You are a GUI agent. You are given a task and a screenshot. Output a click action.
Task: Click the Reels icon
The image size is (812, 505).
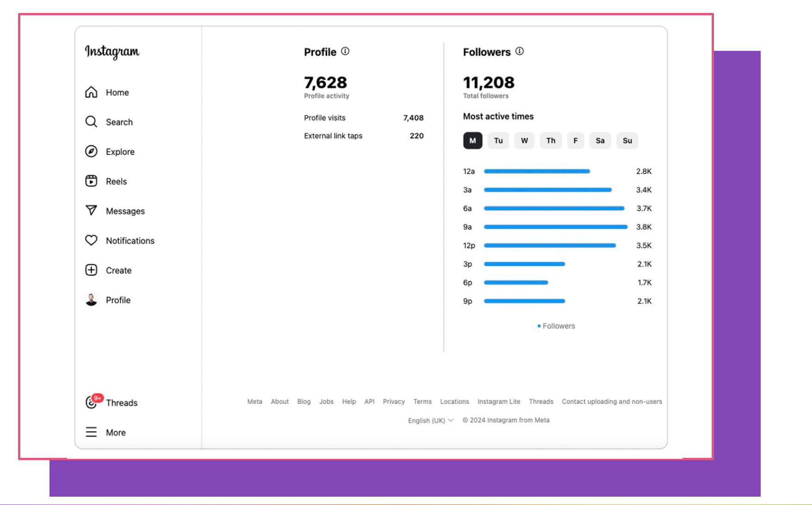(91, 181)
